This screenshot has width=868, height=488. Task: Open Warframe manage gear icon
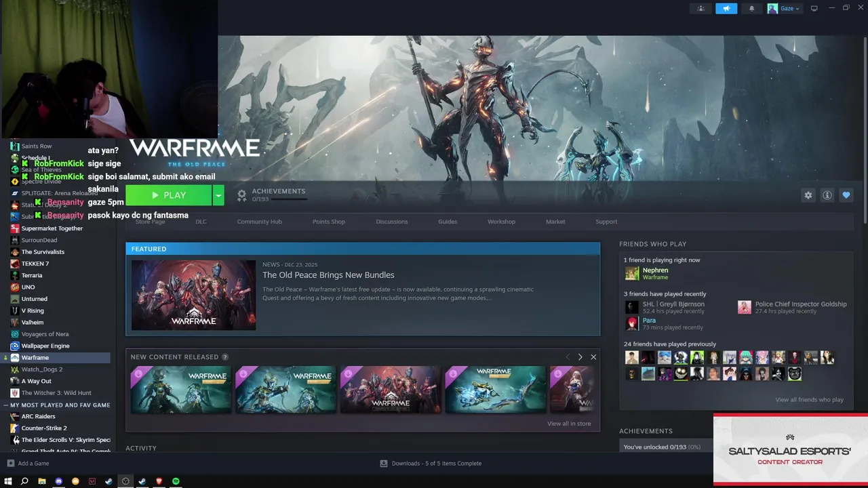click(x=808, y=195)
